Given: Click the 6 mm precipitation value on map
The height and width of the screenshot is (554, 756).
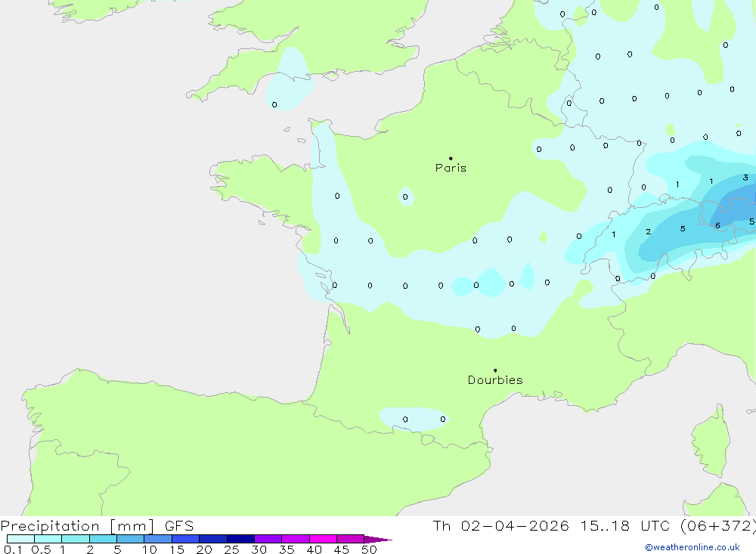Looking at the screenshot, I should 717,225.
